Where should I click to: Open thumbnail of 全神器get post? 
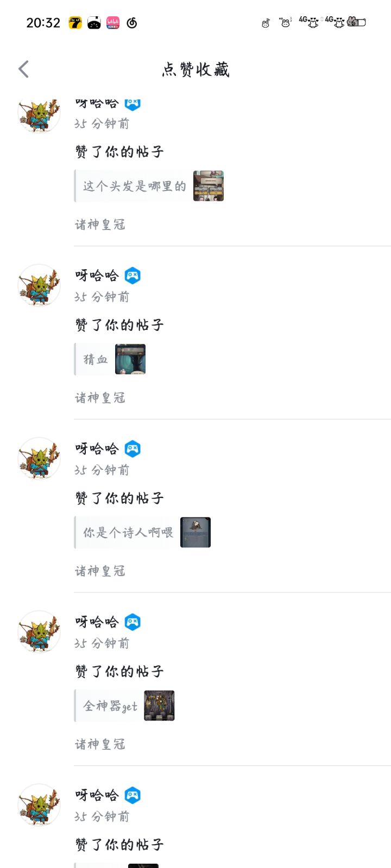pos(159,705)
